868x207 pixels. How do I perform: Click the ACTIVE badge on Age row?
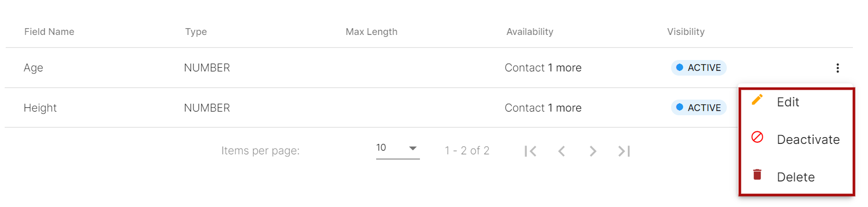[x=699, y=68]
